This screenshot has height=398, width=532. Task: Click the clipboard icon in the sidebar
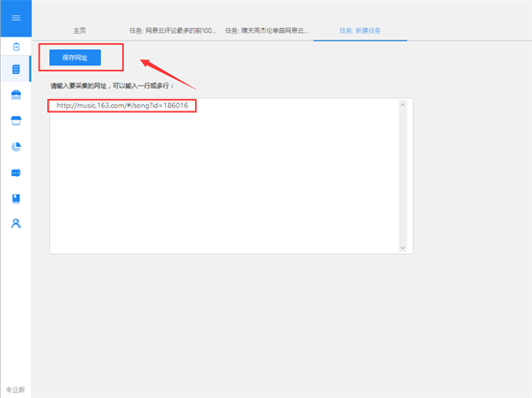(16, 47)
